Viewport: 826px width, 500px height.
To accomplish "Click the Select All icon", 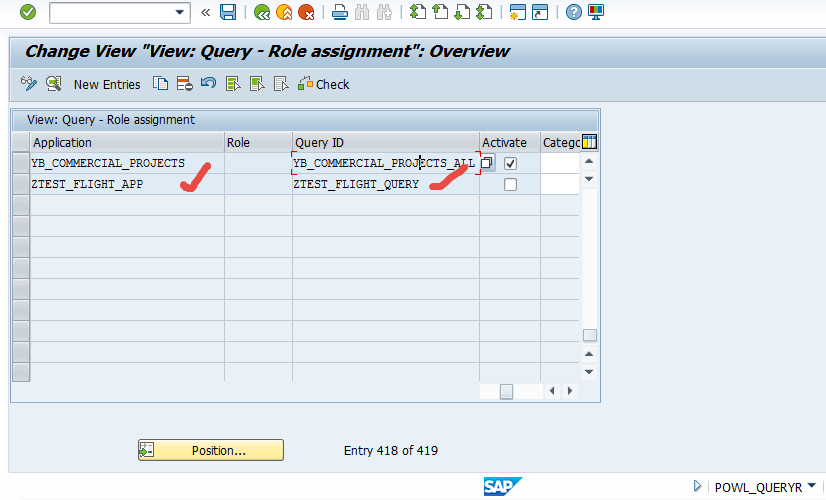I will point(233,84).
